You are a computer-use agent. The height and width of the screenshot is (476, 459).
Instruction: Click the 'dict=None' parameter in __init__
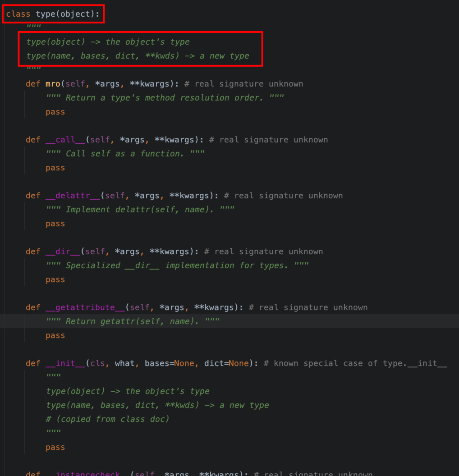point(226,363)
